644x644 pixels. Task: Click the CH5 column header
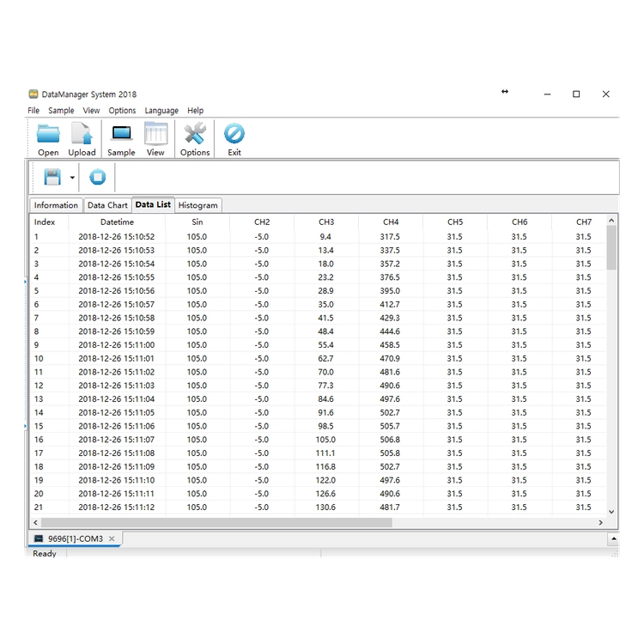(x=455, y=222)
